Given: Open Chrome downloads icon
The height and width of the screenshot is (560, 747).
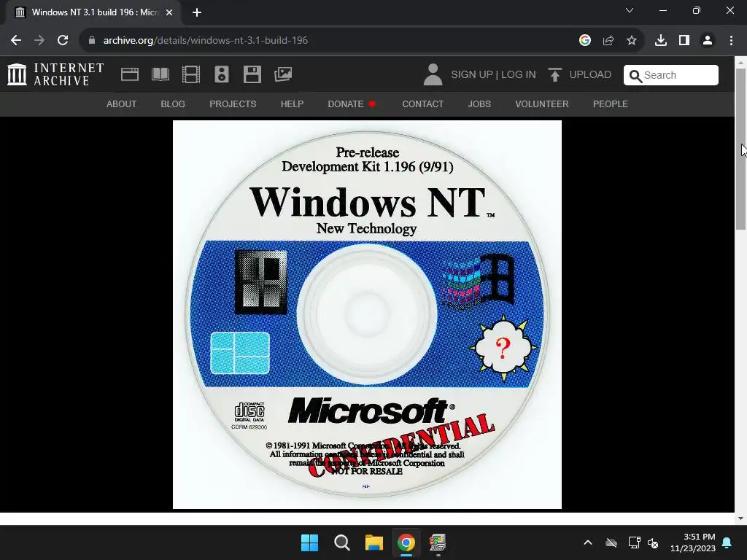Looking at the screenshot, I should coord(661,41).
